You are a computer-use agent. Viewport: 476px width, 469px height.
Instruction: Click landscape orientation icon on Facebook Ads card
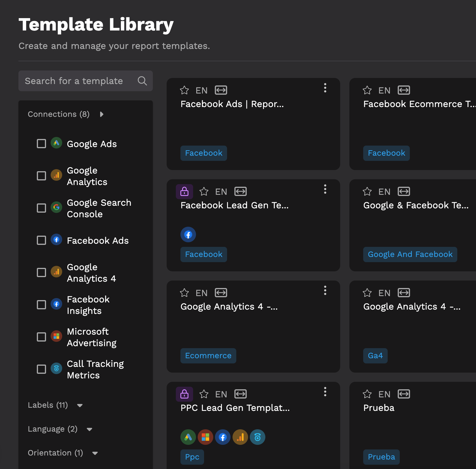click(x=221, y=90)
